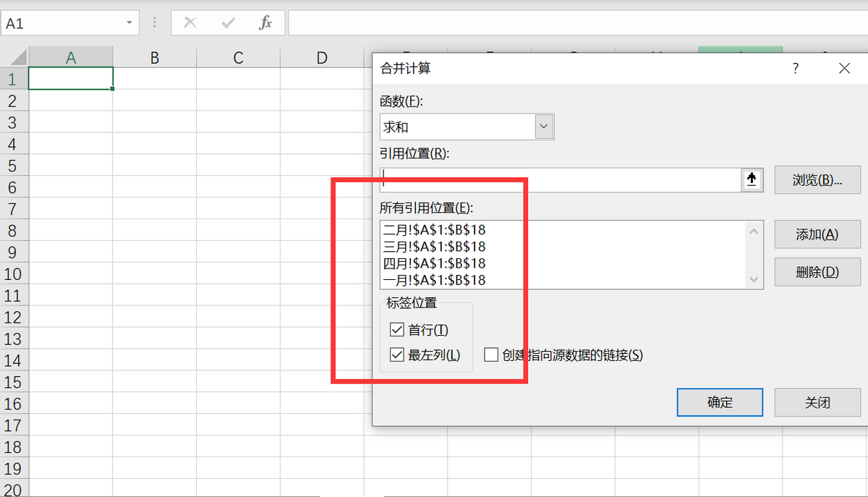Enable 创建指向源数据的链接 checkbox
The image size is (868, 497).
click(x=491, y=354)
